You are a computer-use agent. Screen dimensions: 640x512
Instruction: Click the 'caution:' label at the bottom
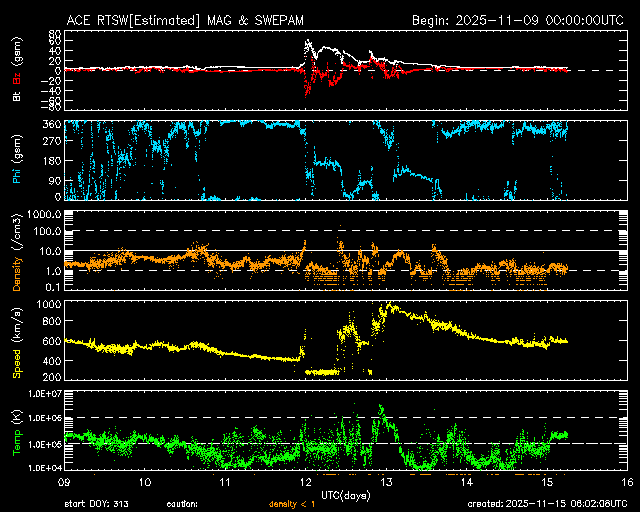coord(182,504)
